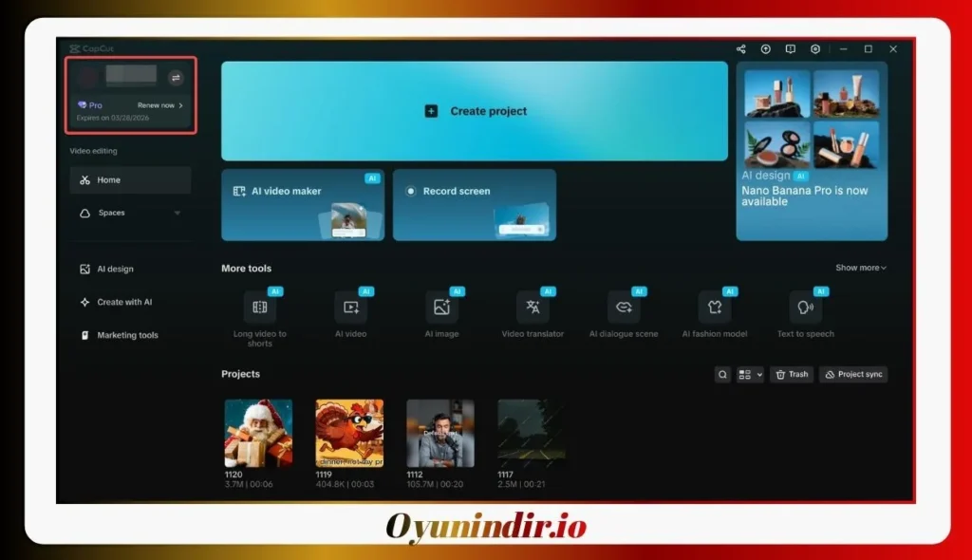
Task: Open the AI video maker card
Action: coord(303,205)
